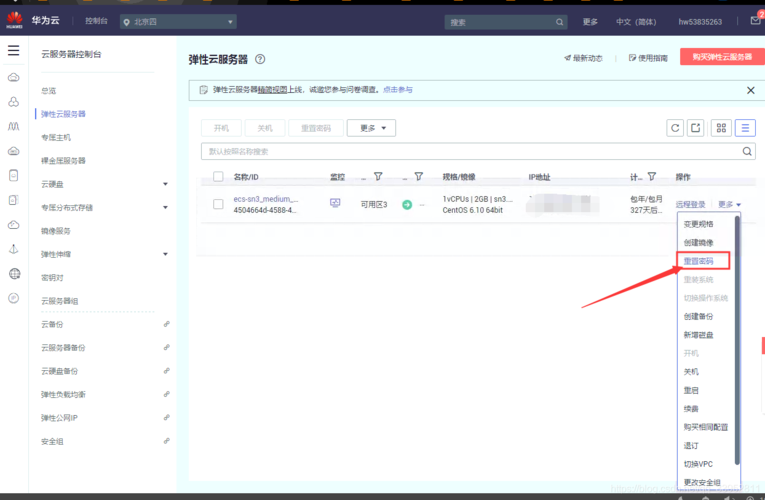This screenshot has width=765, height=500.
Task: Click the Huawei Cloud logo
Action: pyautogui.click(x=15, y=20)
